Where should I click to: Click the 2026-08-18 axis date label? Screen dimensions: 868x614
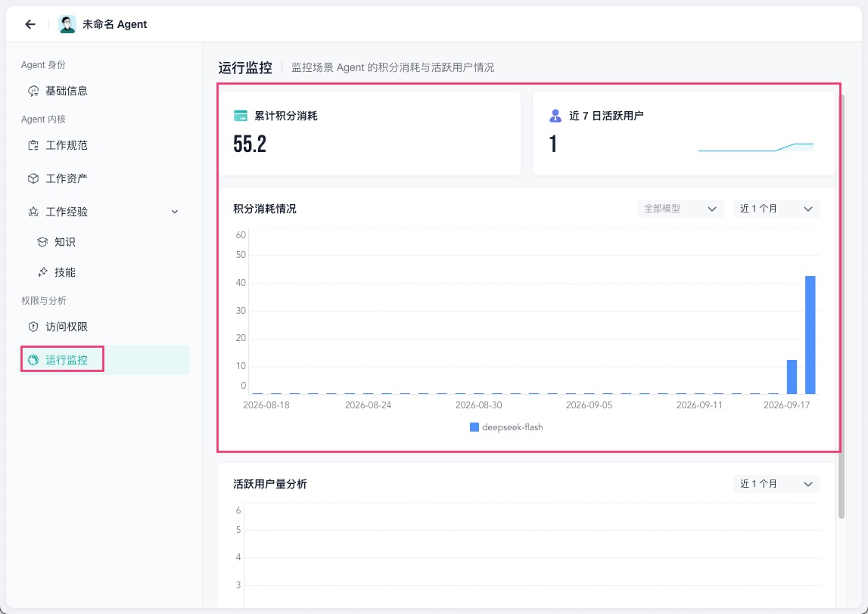(266, 405)
